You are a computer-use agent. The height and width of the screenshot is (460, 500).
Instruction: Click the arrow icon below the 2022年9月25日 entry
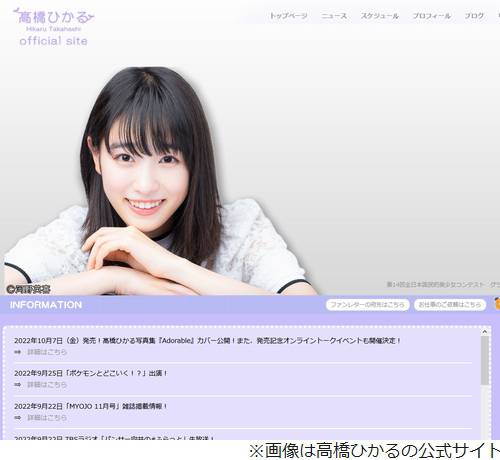click(18, 385)
